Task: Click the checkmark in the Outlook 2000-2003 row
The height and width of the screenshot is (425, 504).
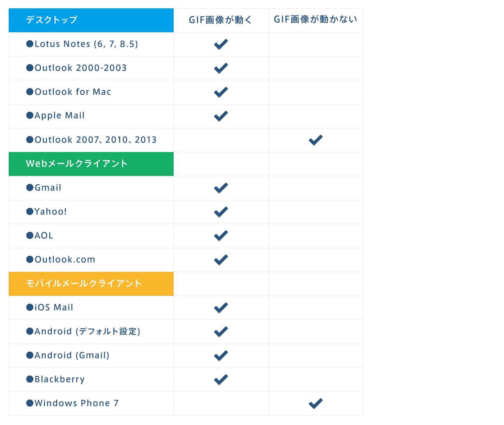Action: pos(221,68)
